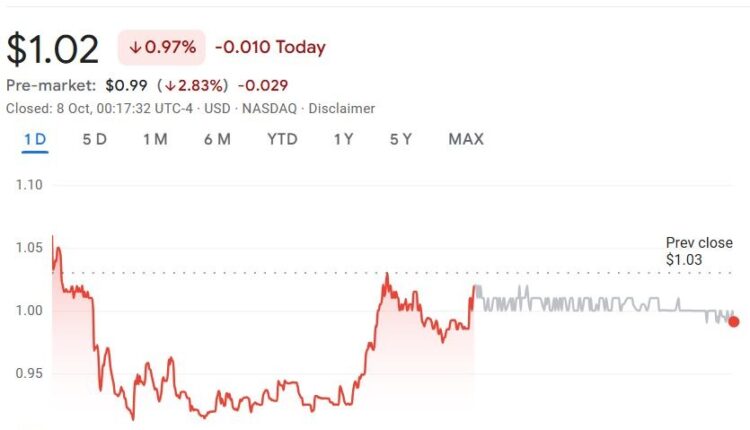Click the 1.10 y-axis label
This screenshot has height=430, width=750.
pyautogui.click(x=29, y=185)
